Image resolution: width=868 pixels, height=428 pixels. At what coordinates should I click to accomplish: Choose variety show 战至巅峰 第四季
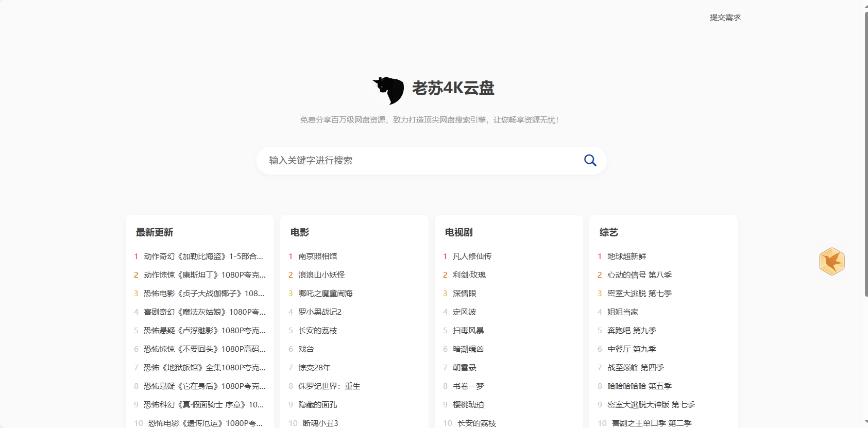tap(636, 367)
